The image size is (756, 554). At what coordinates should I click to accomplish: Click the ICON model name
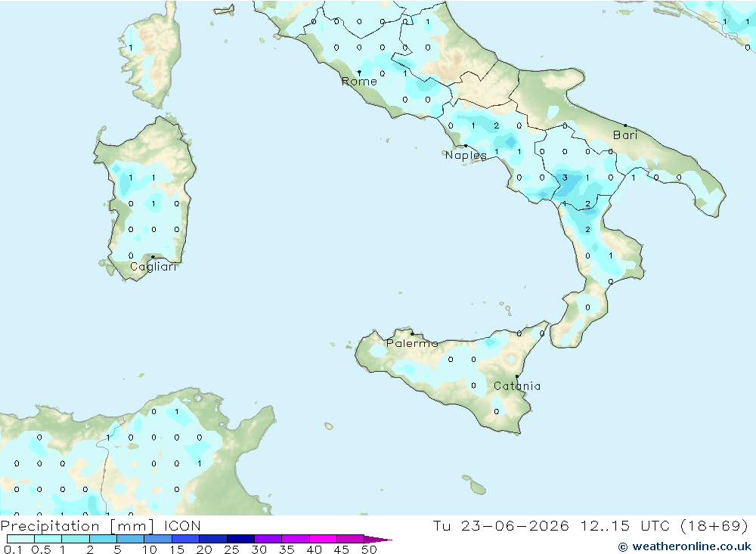coord(182,525)
